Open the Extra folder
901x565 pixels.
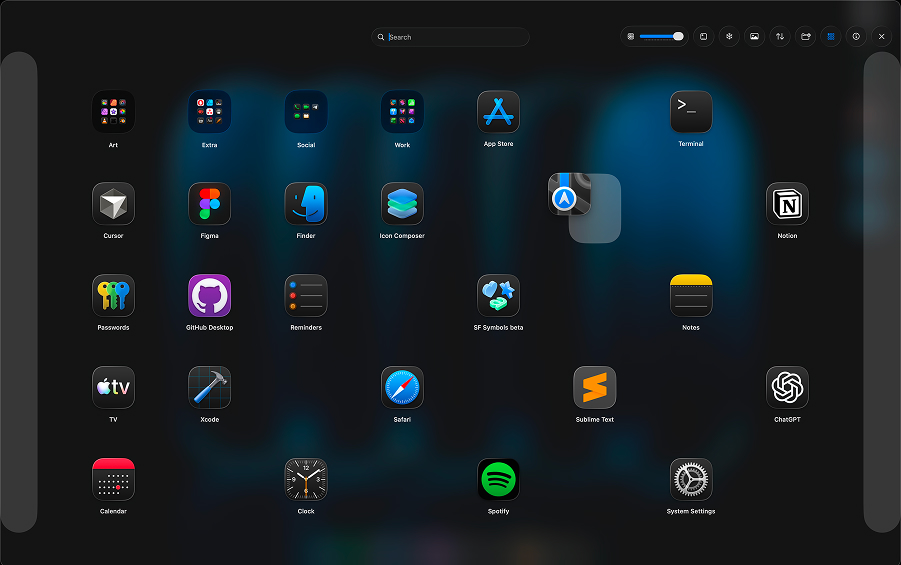coord(210,112)
